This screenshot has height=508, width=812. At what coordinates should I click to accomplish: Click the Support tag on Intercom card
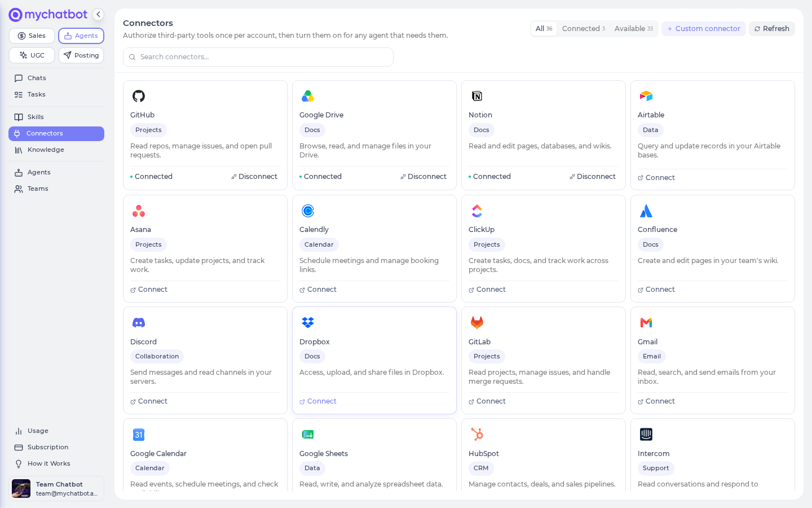[x=656, y=468]
